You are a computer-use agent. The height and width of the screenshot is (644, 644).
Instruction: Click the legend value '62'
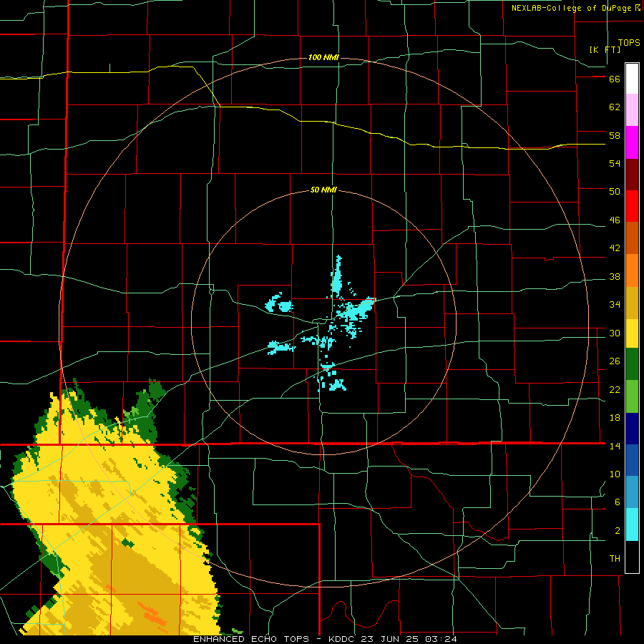pos(615,107)
